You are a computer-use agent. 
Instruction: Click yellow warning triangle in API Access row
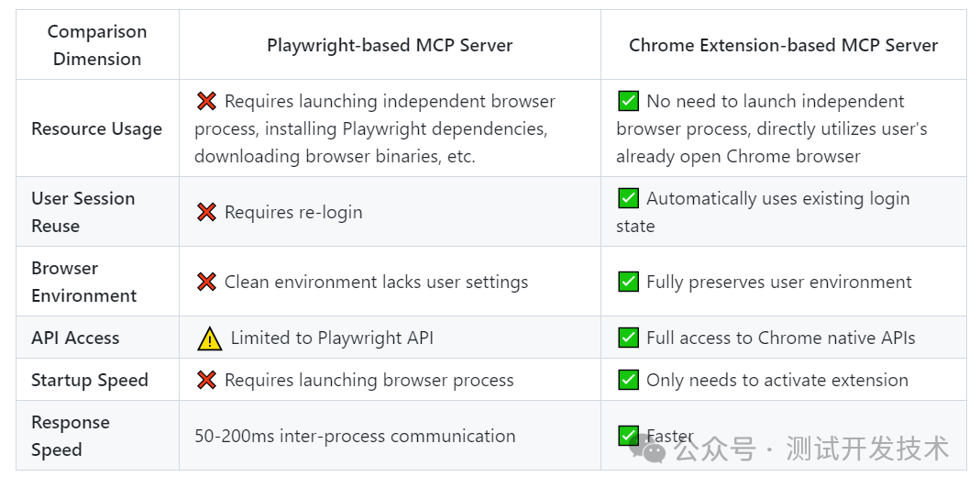(x=209, y=338)
